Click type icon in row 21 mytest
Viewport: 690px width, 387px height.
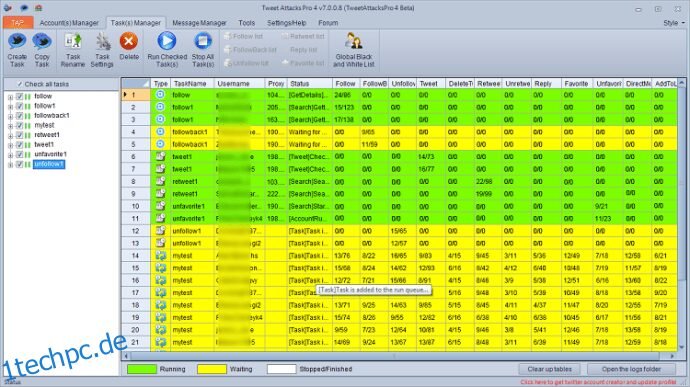tap(161, 342)
